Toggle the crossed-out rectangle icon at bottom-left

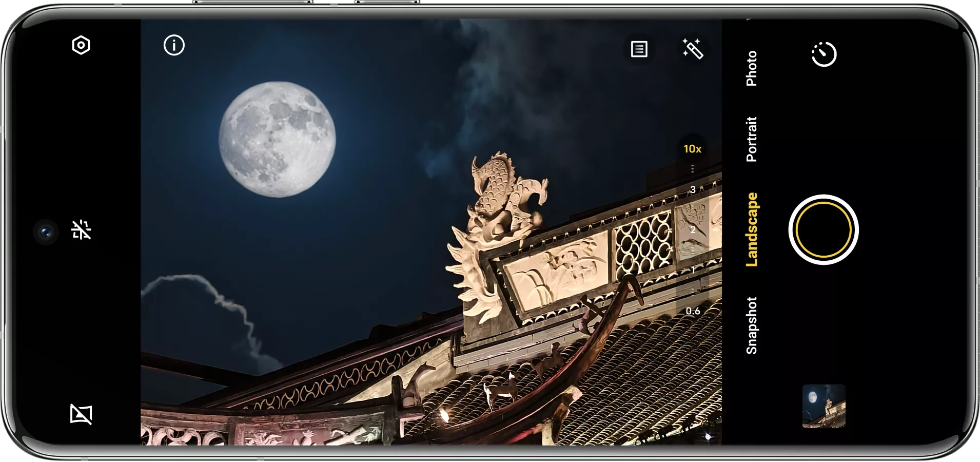(x=81, y=414)
